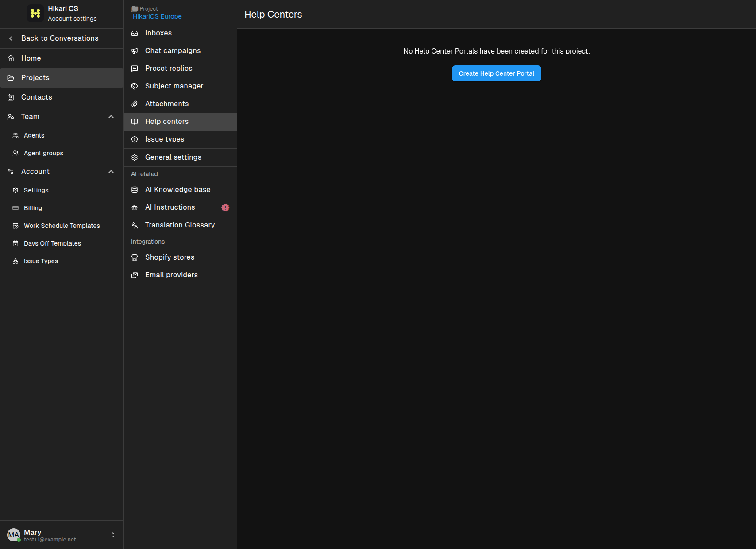Open the user menu switcher arrows
The image size is (756, 549).
point(113,535)
